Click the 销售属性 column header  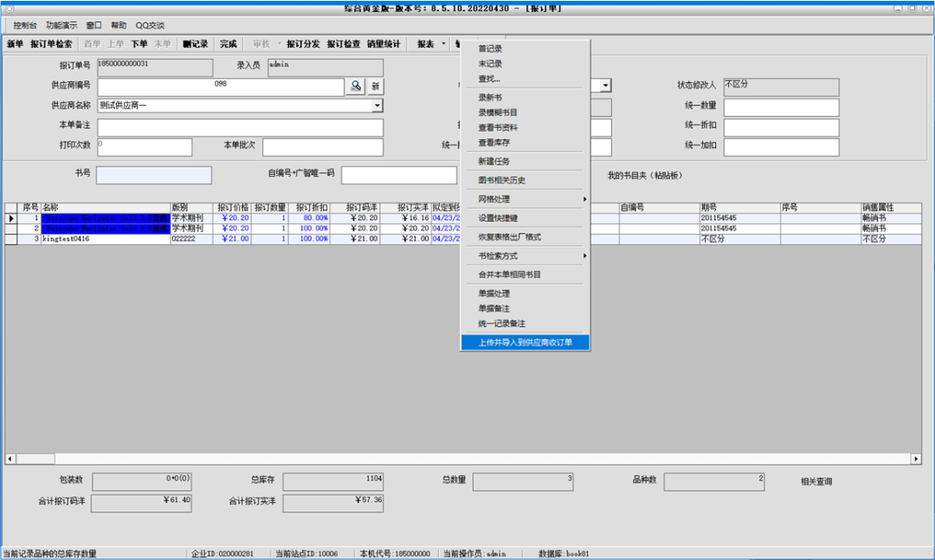pyautogui.click(x=891, y=208)
